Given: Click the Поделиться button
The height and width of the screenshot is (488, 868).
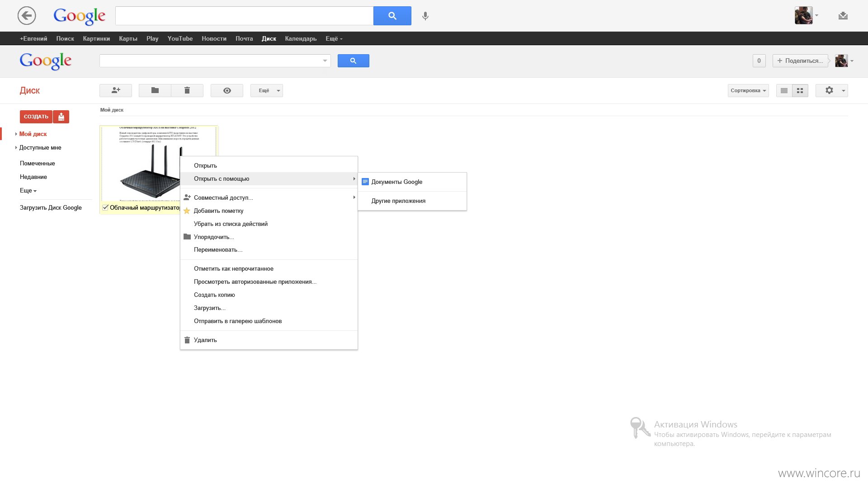Looking at the screenshot, I should (800, 61).
